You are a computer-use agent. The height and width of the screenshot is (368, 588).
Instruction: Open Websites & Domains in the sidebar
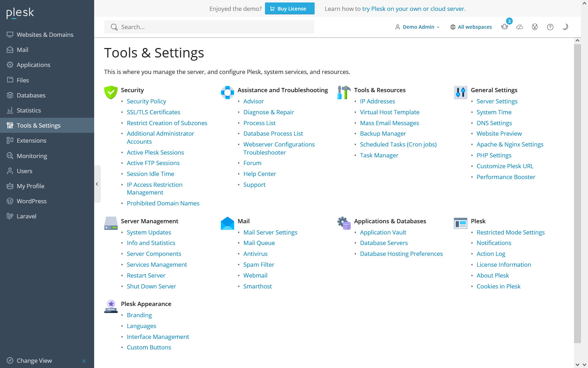coord(45,35)
